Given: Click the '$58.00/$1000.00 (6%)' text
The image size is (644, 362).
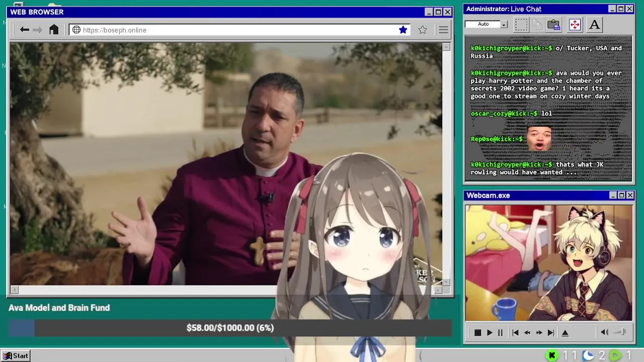Looking at the screenshot, I should [x=230, y=328].
